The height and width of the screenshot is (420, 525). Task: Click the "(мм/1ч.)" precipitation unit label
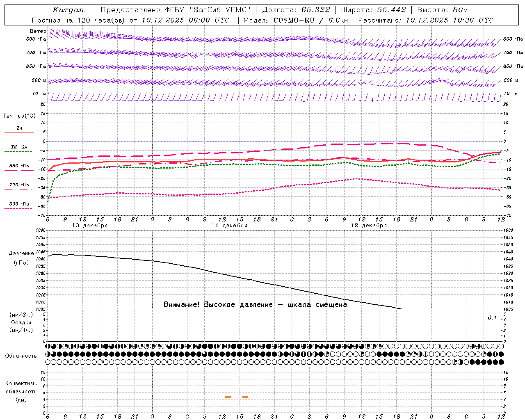point(21,330)
